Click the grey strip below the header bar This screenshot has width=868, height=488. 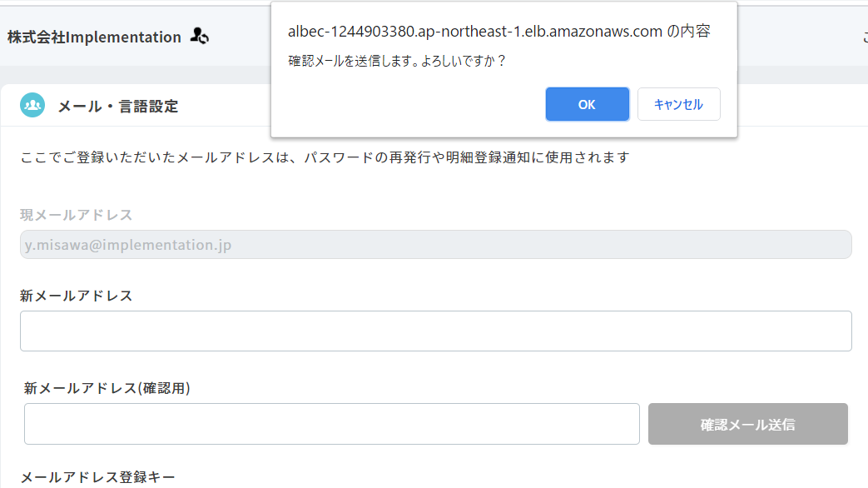point(135,75)
